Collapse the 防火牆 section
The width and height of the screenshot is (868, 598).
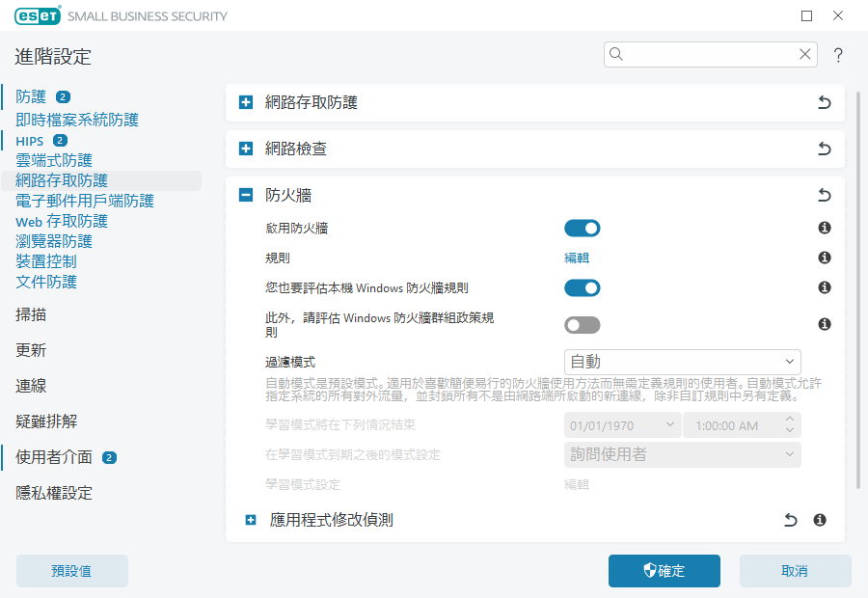tap(246, 195)
